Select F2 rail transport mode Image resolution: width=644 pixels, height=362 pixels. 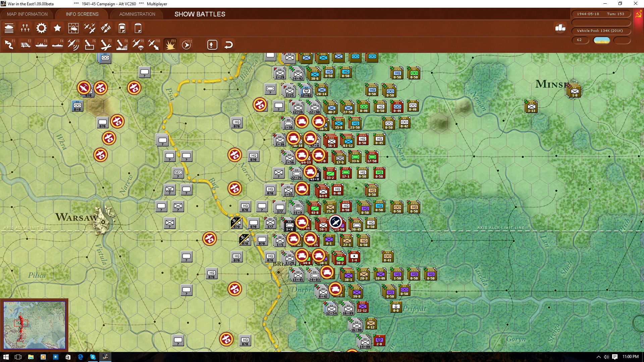[x=25, y=45]
